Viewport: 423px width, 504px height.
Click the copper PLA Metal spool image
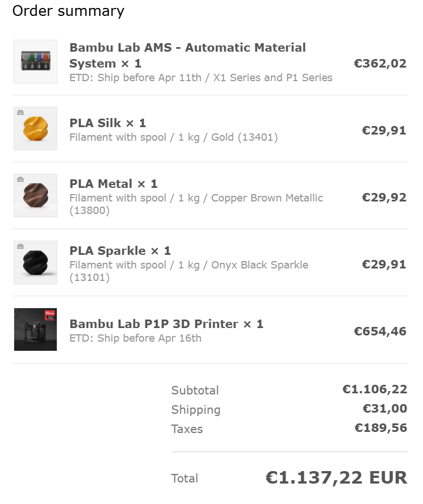35,196
